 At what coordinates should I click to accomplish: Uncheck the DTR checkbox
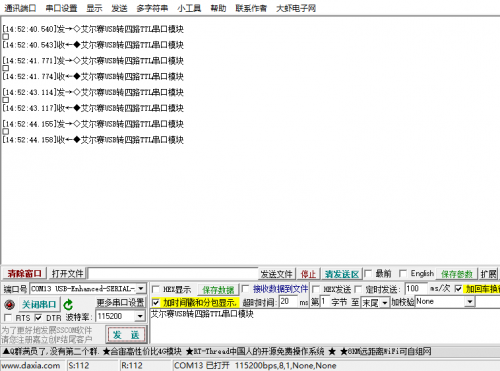pyautogui.click(x=38, y=317)
